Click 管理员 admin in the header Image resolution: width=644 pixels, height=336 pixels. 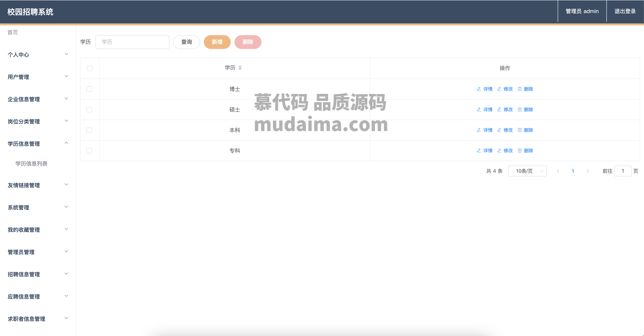582,11
